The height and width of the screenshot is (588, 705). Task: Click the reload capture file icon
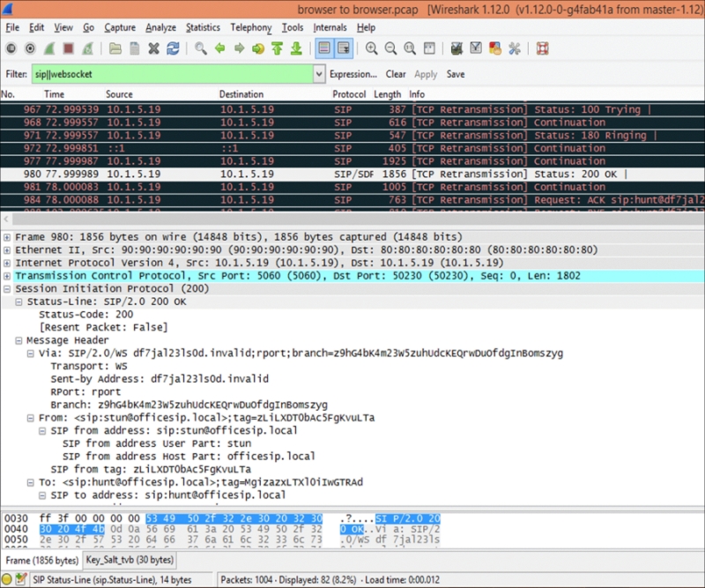coord(173,48)
